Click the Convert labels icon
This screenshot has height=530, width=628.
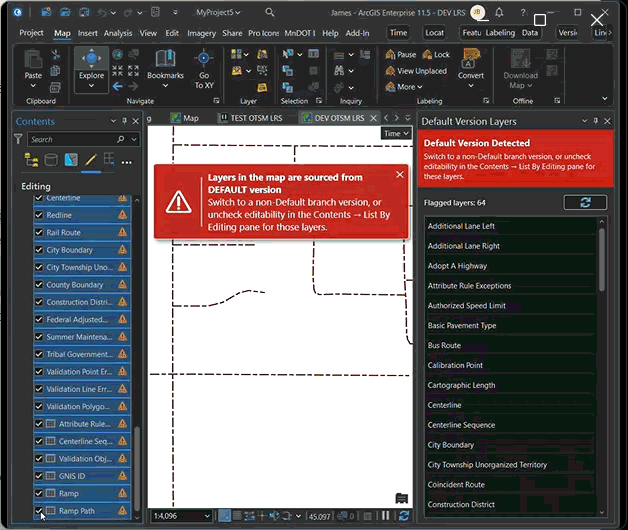coord(471,58)
